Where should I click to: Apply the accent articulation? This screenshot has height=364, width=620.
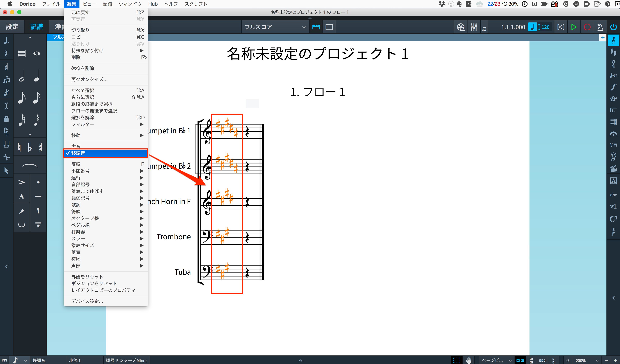pos(21,182)
